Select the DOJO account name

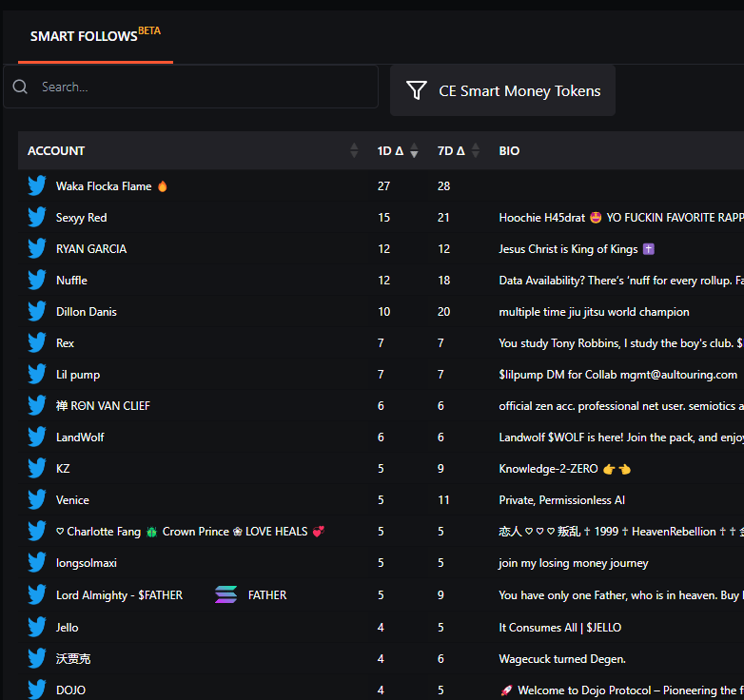(70, 690)
